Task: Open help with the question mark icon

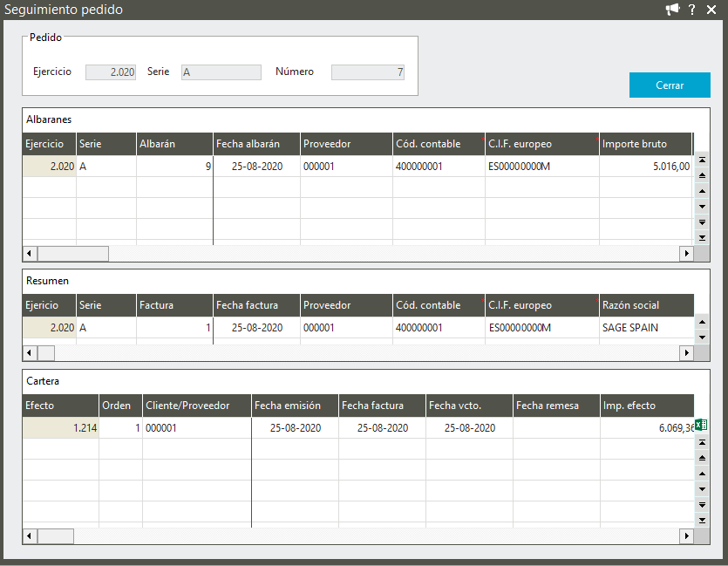Action: 691,10
